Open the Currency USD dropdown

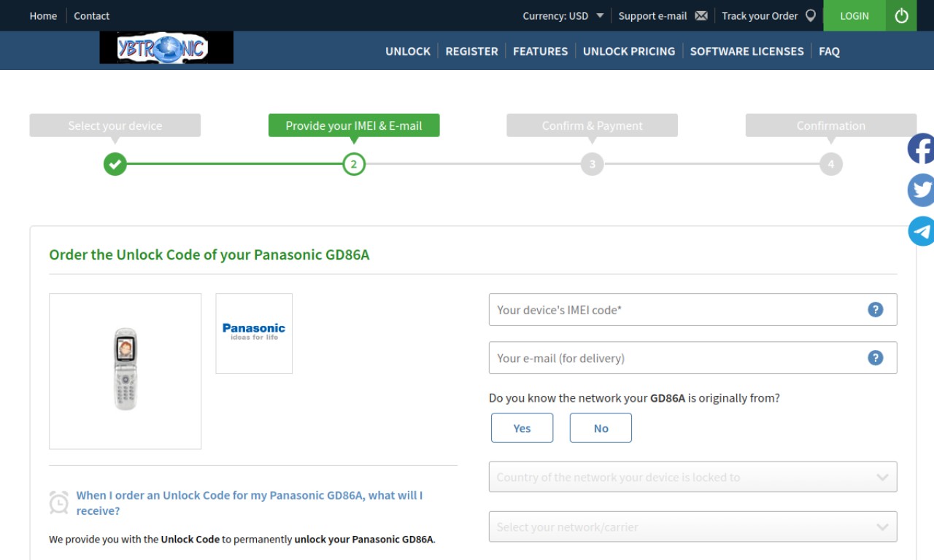click(x=563, y=15)
